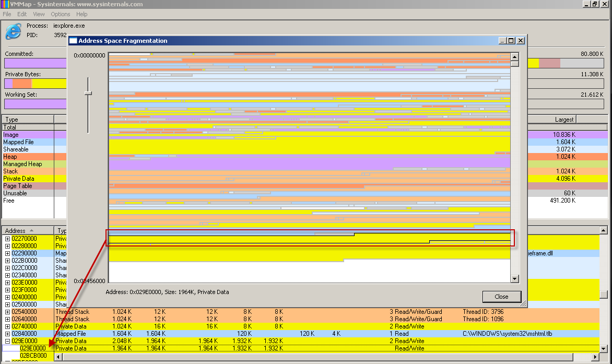Expand the 02270000 address tree node
The image size is (612, 364).
[x=8, y=239]
